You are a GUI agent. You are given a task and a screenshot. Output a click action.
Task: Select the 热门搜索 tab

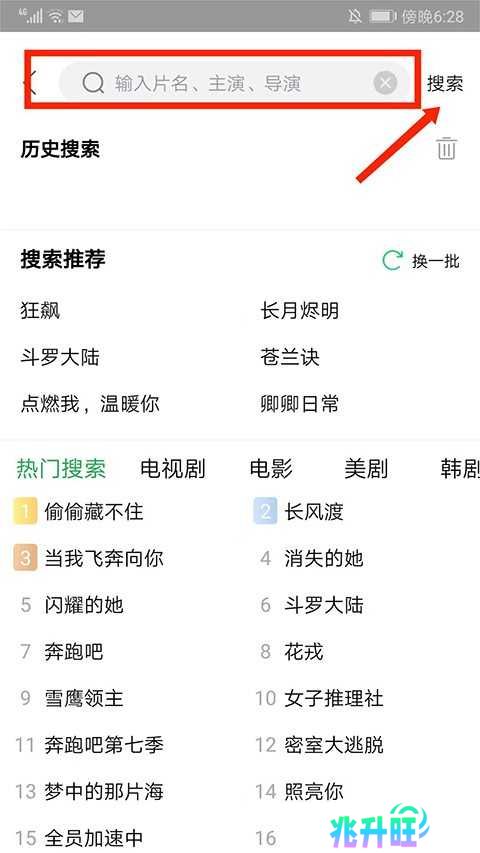tap(61, 468)
